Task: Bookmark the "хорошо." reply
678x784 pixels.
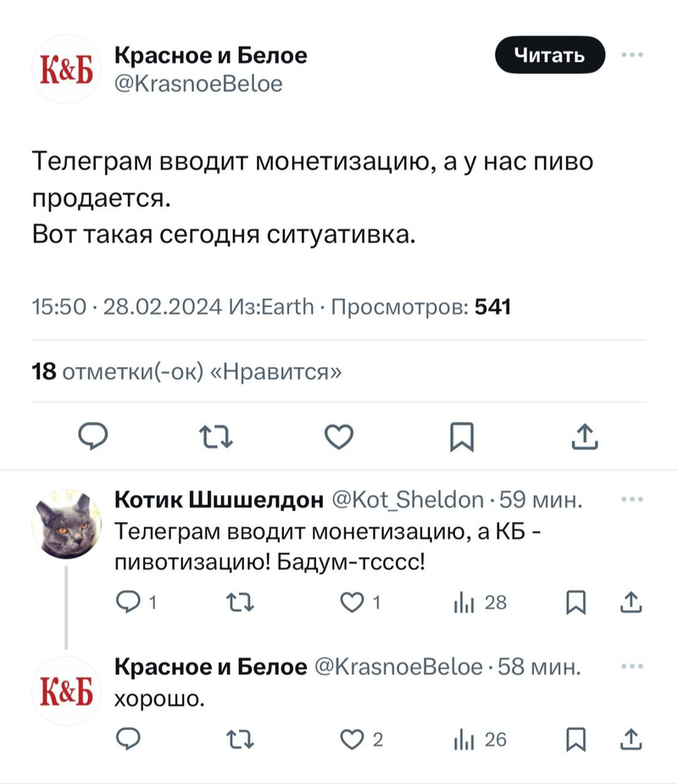Action: click(575, 739)
